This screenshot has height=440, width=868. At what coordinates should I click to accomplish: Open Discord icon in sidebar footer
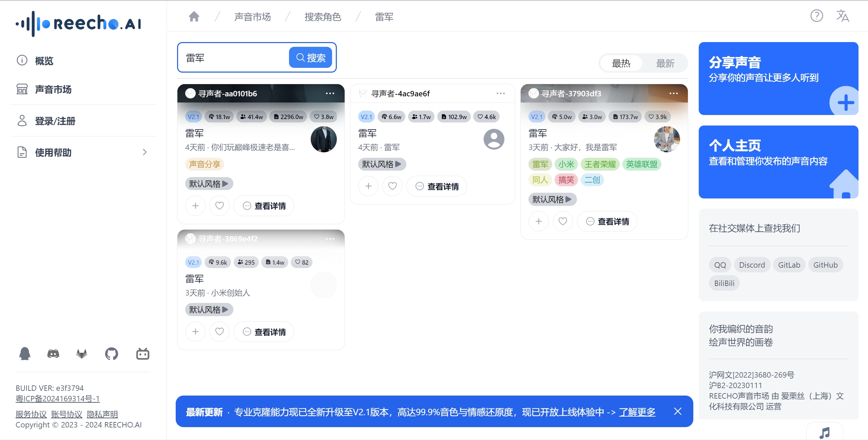coord(53,353)
